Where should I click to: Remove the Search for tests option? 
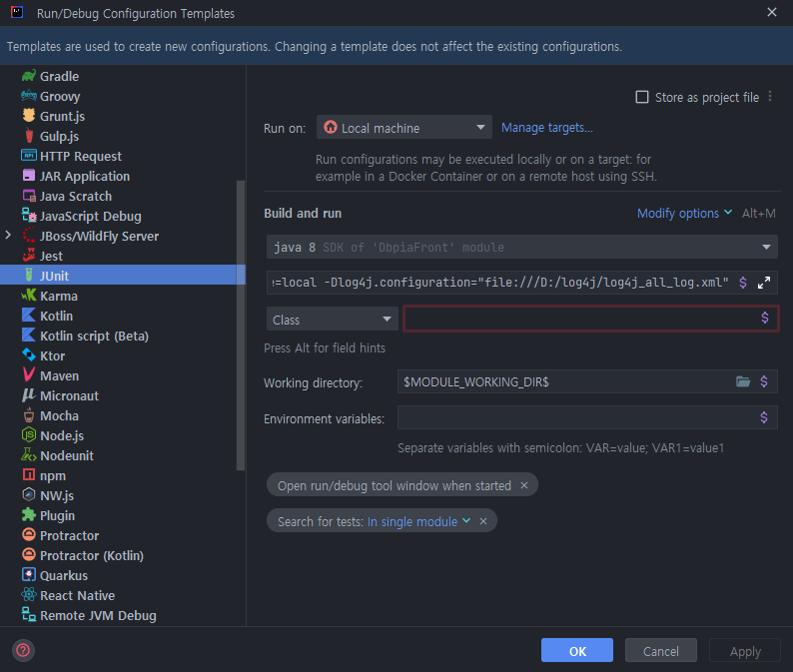483,521
